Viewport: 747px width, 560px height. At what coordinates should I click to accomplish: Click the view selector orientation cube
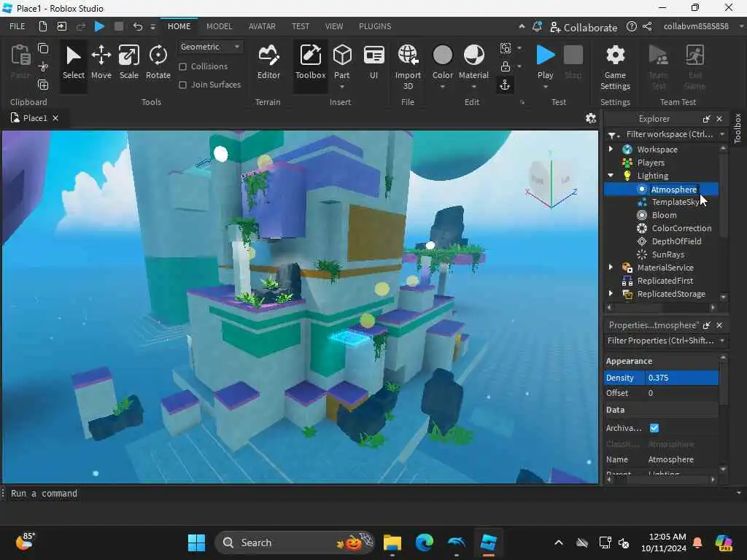coord(551,179)
